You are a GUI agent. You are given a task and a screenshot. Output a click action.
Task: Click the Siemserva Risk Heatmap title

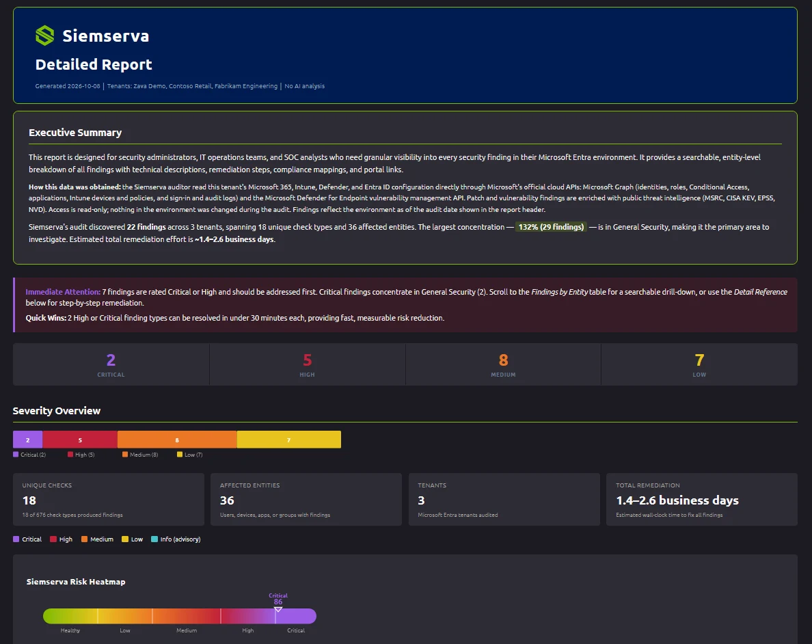click(x=76, y=582)
